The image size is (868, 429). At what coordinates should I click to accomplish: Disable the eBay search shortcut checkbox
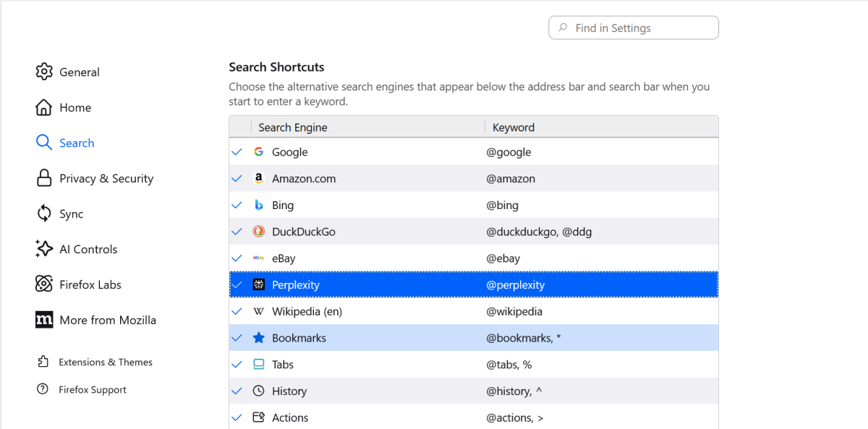click(x=237, y=258)
